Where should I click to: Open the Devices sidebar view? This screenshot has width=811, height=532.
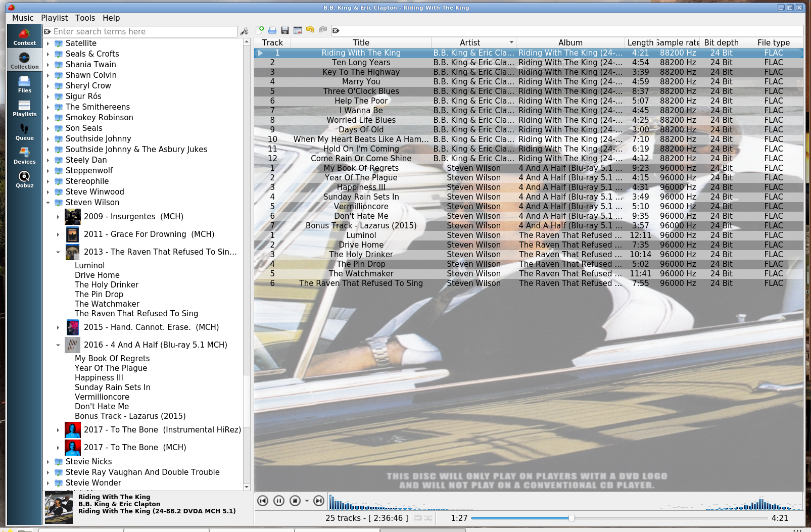[24, 156]
